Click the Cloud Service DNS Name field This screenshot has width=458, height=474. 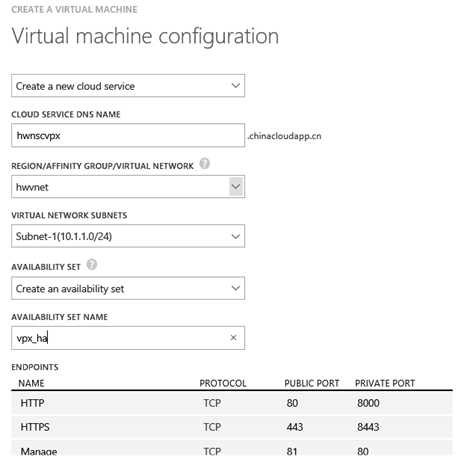coord(128,135)
